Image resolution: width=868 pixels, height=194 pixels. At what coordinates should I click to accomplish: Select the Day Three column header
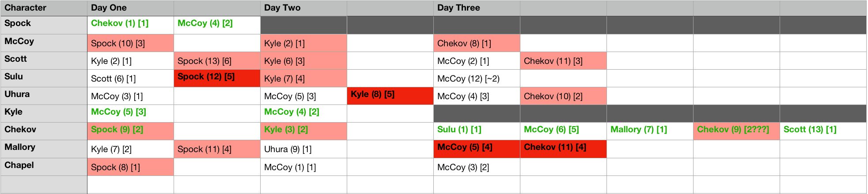click(476, 8)
